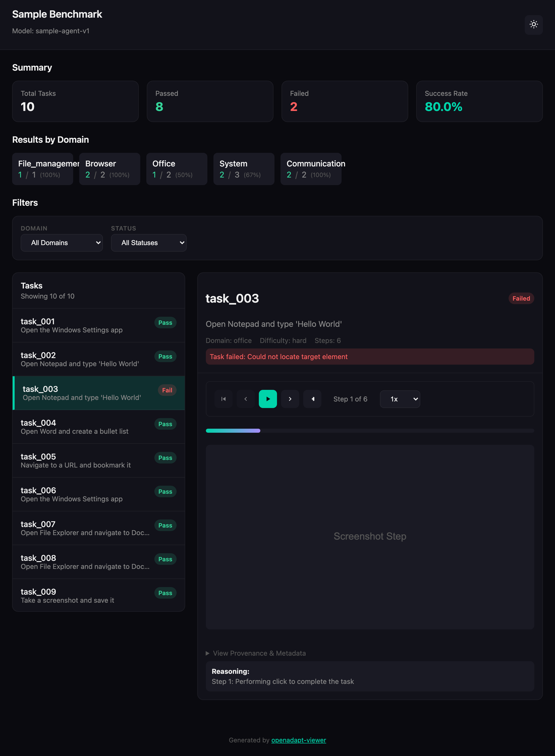Open the All Statuses filter dropdown
The height and width of the screenshot is (756, 555).
click(x=149, y=243)
